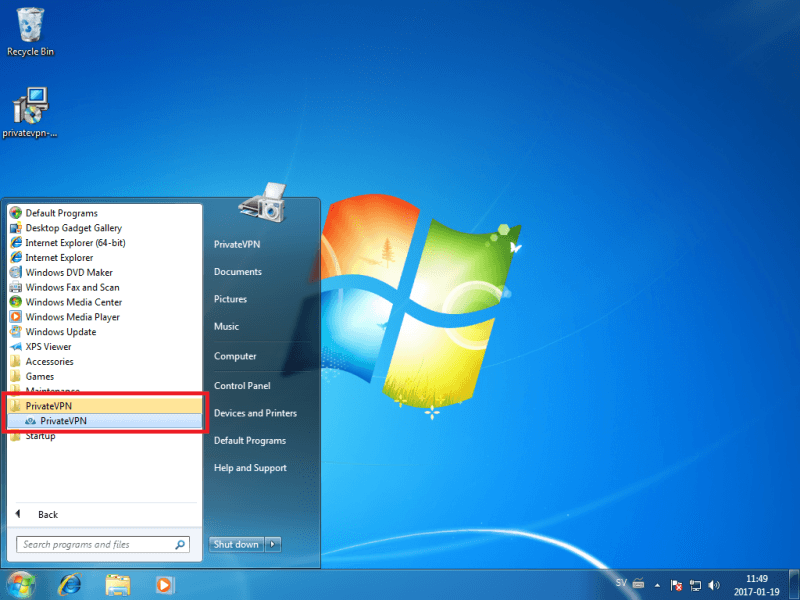Click the Search programs and files box
Viewport: 800px width, 600px height.
[x=95, y=545]
